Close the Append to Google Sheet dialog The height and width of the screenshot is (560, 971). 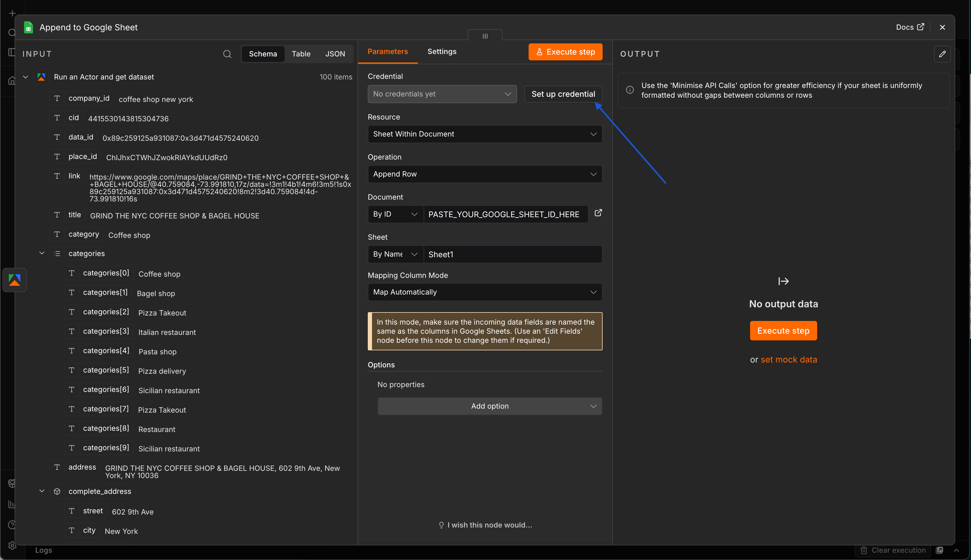pyautogui.click(x=942, y=27)
